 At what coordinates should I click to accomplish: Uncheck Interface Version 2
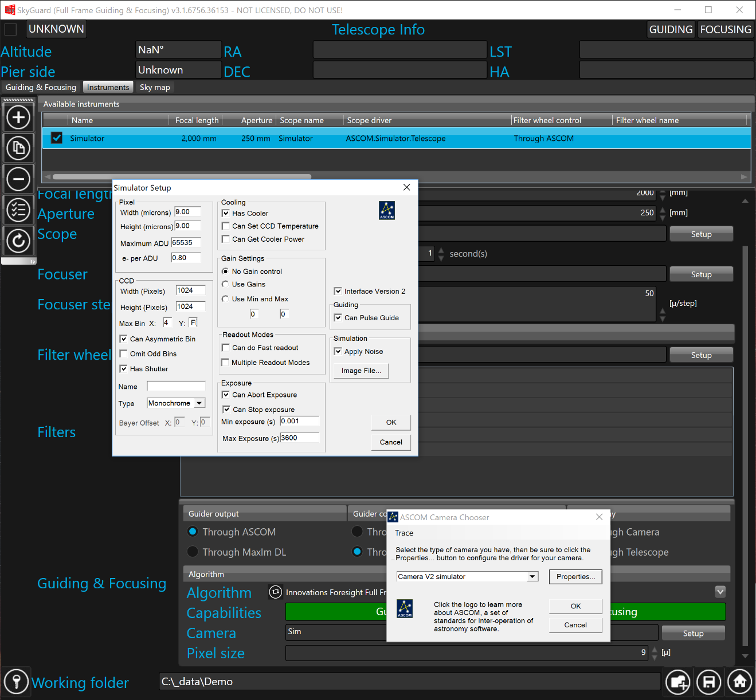click(338, 291)
